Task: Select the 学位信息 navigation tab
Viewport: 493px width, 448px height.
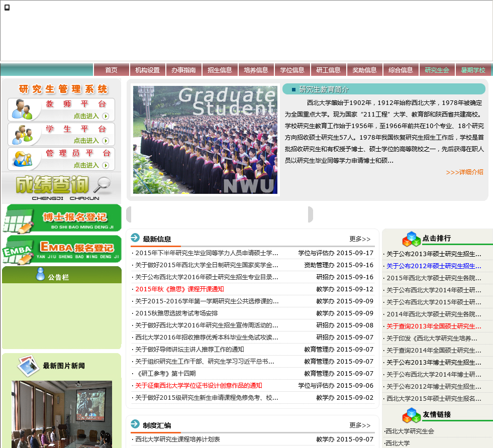Action: pyautogui.click(x=292, y=70)
